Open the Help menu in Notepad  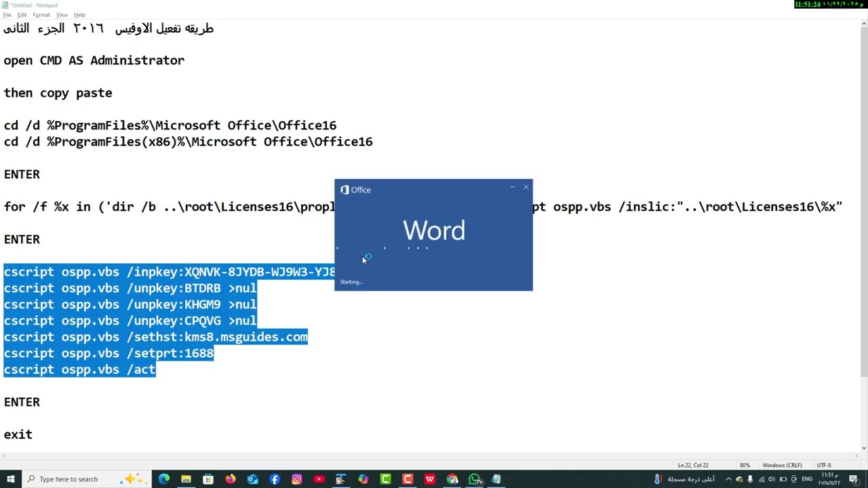[x=79, y=15]
